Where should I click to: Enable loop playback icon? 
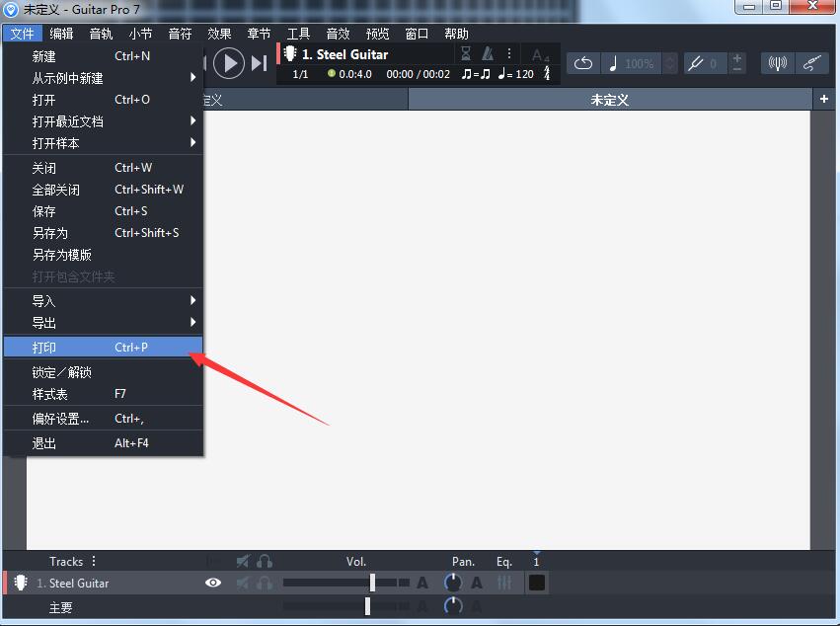[x=582, y=62]
